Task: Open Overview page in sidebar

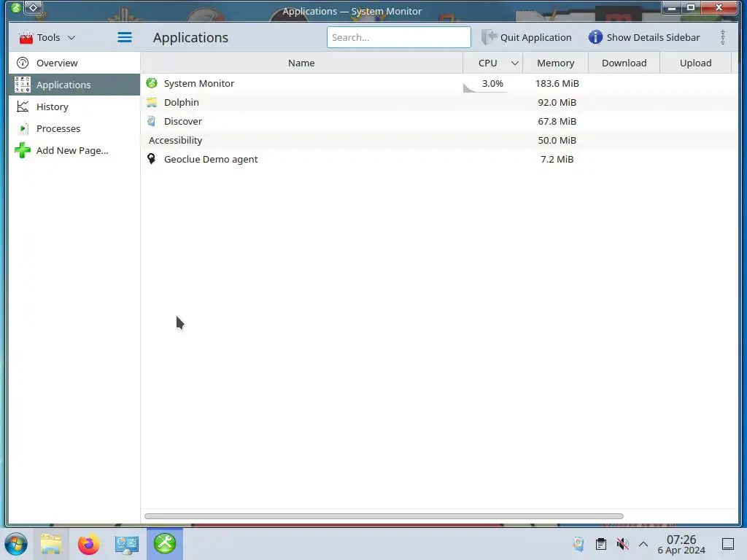Action: click(x=74, y=63)
